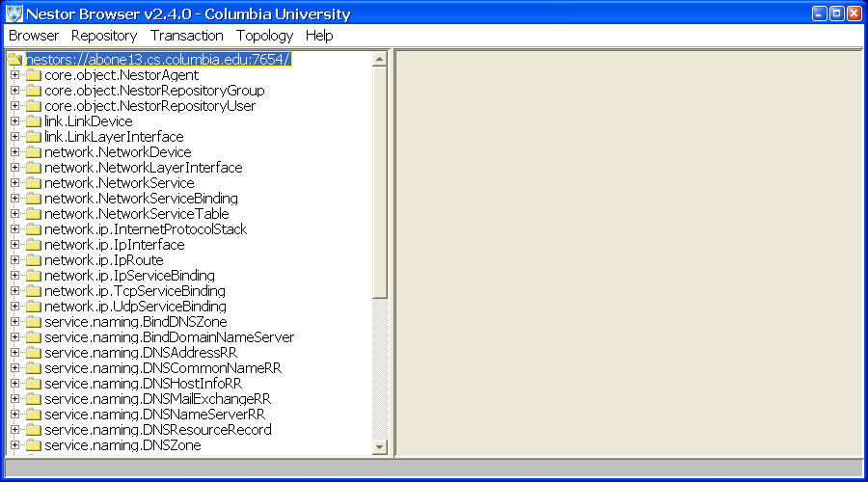Click the Nestor Browser title bar icon
Image resolution: width=868 pixels, height=482 pixels.
click(x=14, y=13)
